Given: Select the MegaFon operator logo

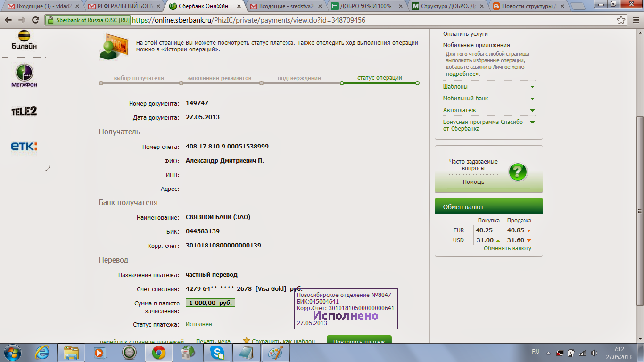Looking at the screenshot, I should point(24,75).
